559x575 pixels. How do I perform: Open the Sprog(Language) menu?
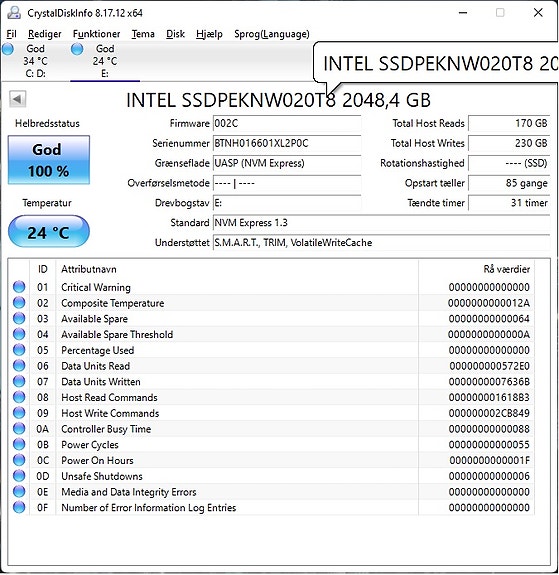[x=272, y=34]
